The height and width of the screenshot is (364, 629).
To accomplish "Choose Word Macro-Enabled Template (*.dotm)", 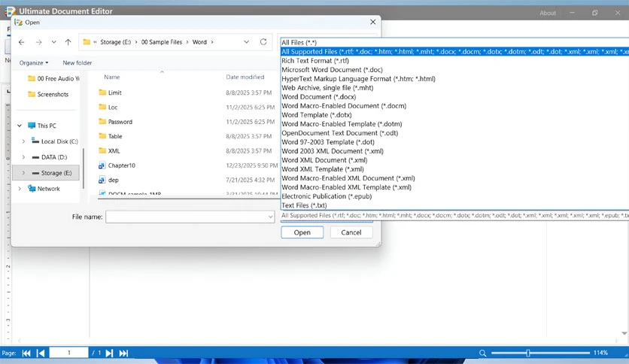I will [455, 124].
